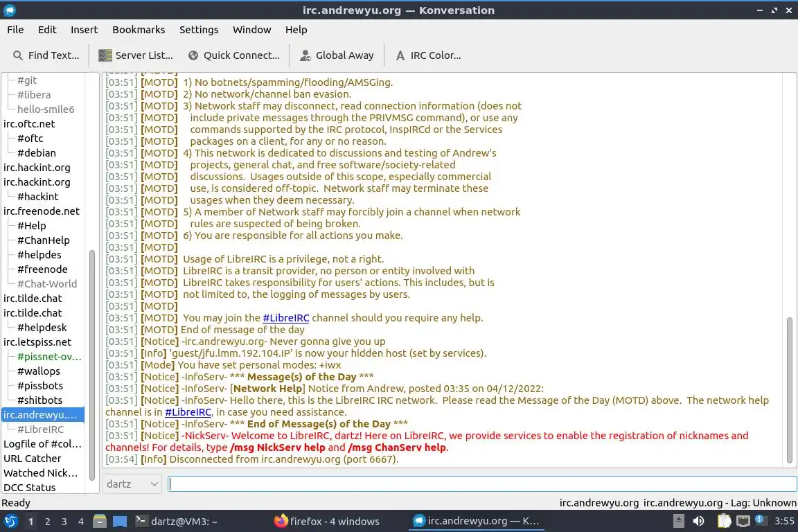This screenshot has height=532, width=798.
Task: Switch to virtual desktop 4
Action: [81, 522]
